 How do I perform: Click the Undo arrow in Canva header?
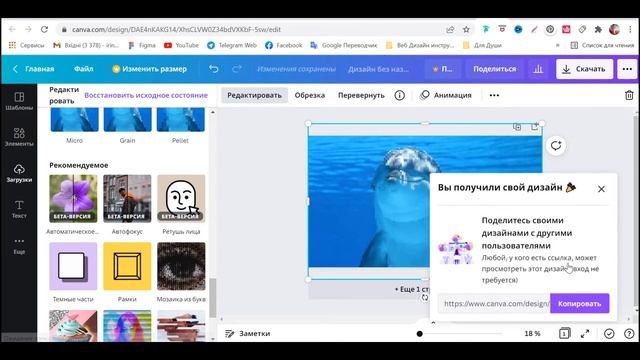213,69
